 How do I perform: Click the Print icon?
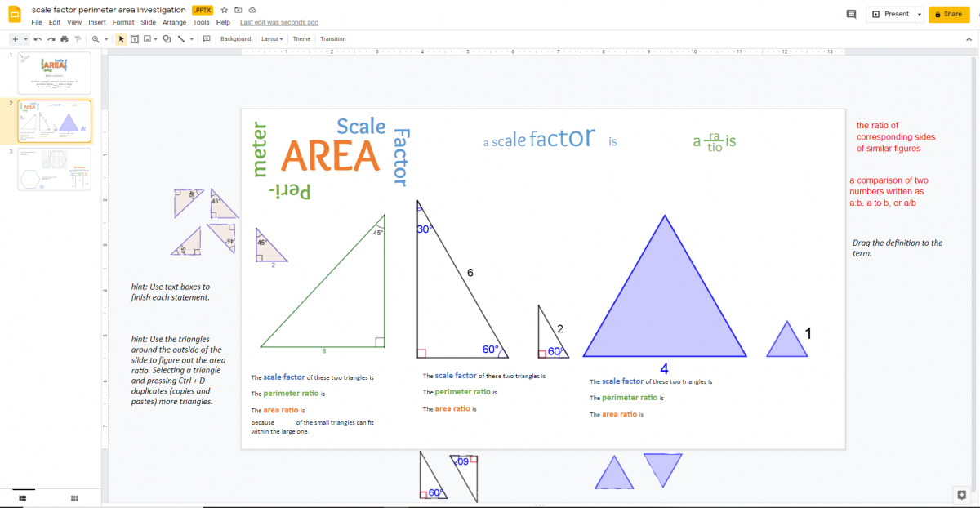coord(64,38)
